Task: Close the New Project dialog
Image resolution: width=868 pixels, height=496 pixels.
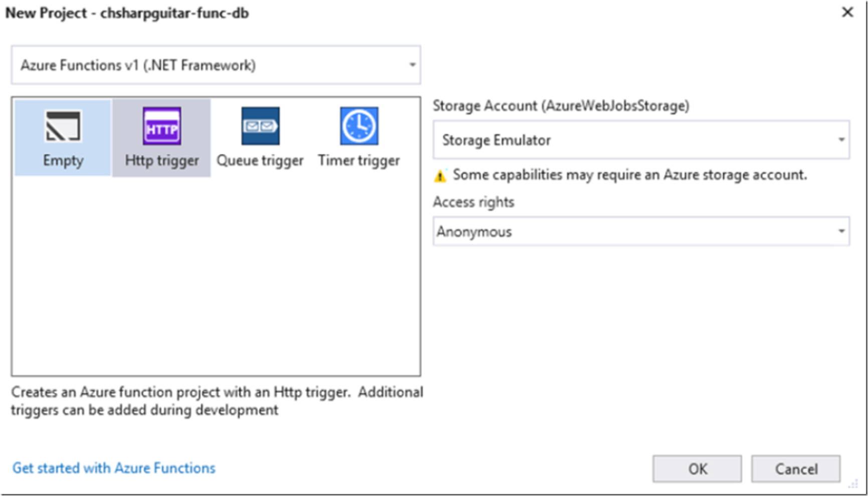Action: 847,13
